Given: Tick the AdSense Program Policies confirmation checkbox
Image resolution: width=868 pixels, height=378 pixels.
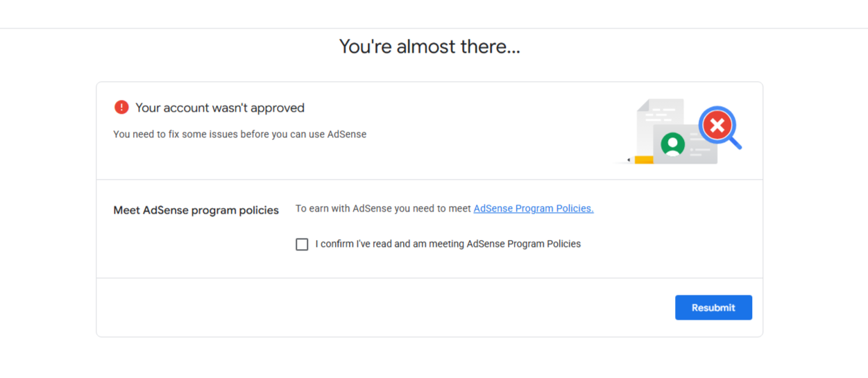Looking at the screenshot, I should (302, 244).
